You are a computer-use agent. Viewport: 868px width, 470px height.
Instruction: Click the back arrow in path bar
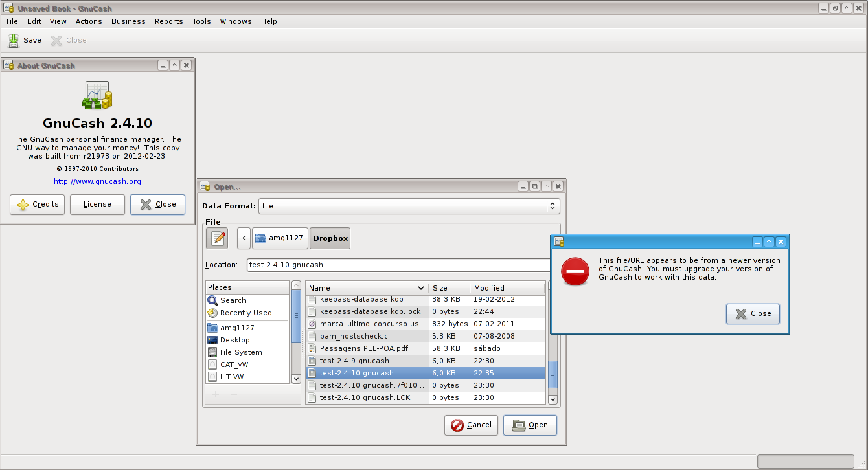point(244,238)
